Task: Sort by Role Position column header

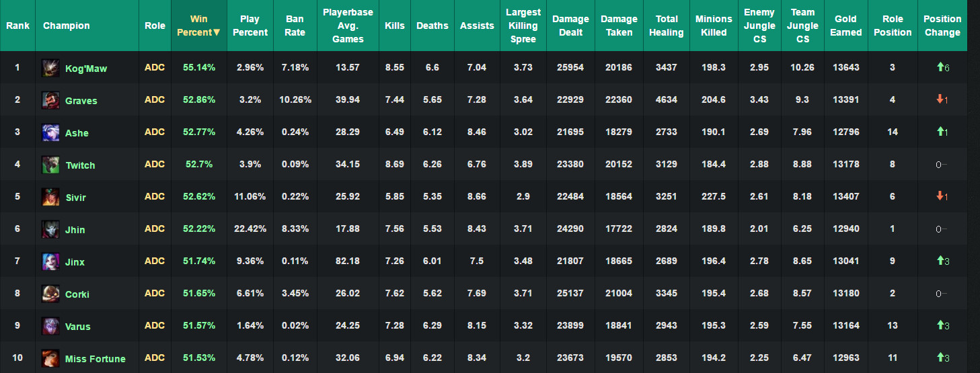Action: (893, 26)
